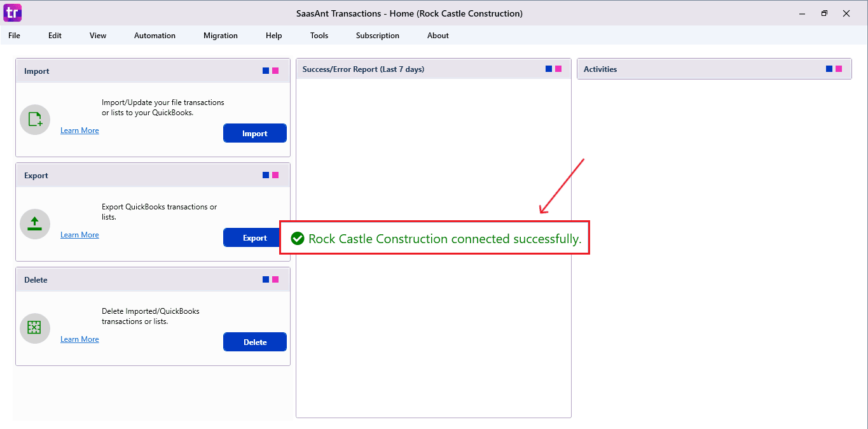Click the Export upload icon
The height and width of the screenshot is (429, 868).
(x=35, y=224)
